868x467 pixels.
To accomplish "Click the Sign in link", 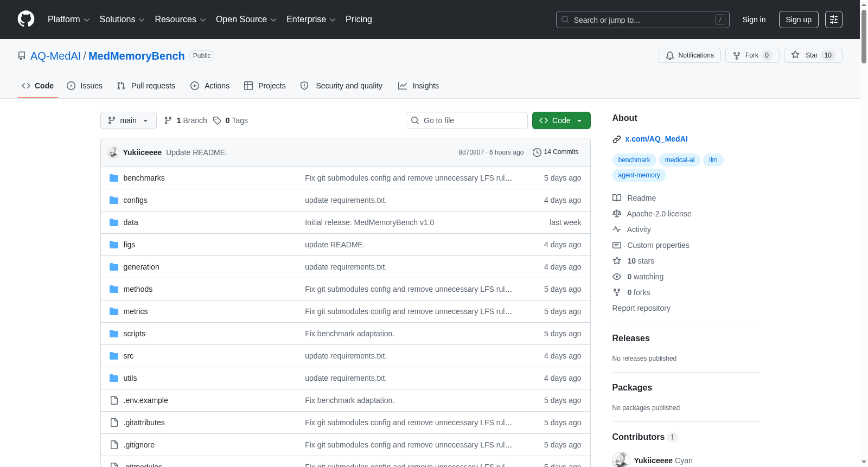I will 754,20.
